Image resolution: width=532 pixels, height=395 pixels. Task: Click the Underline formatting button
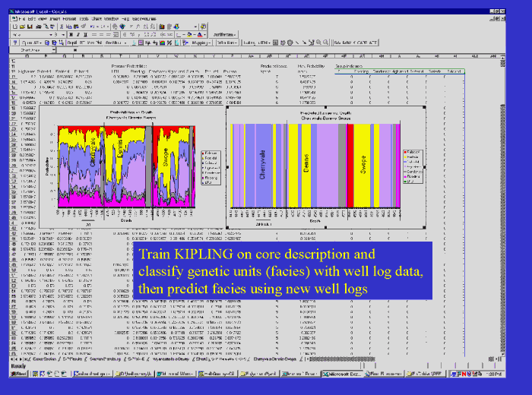pos(85,34)
